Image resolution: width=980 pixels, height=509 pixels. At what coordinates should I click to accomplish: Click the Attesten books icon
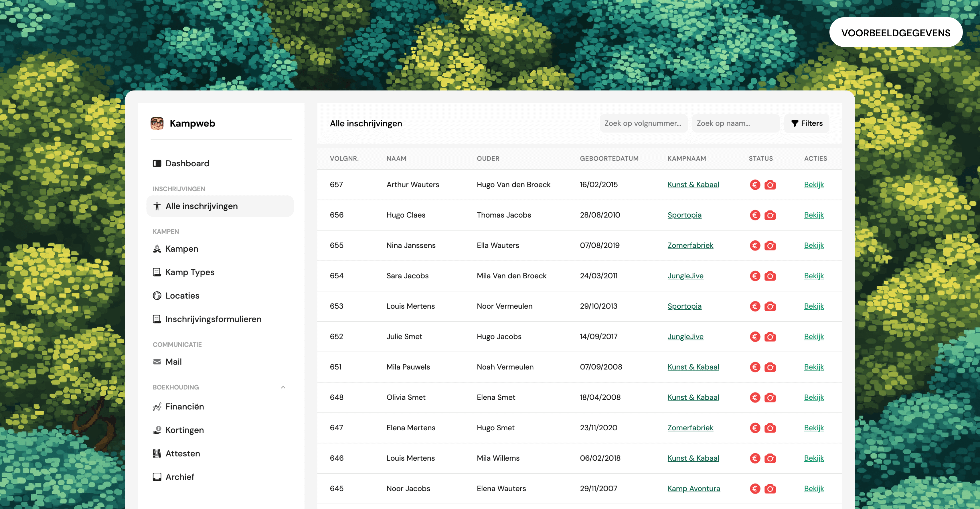[157, 453]
